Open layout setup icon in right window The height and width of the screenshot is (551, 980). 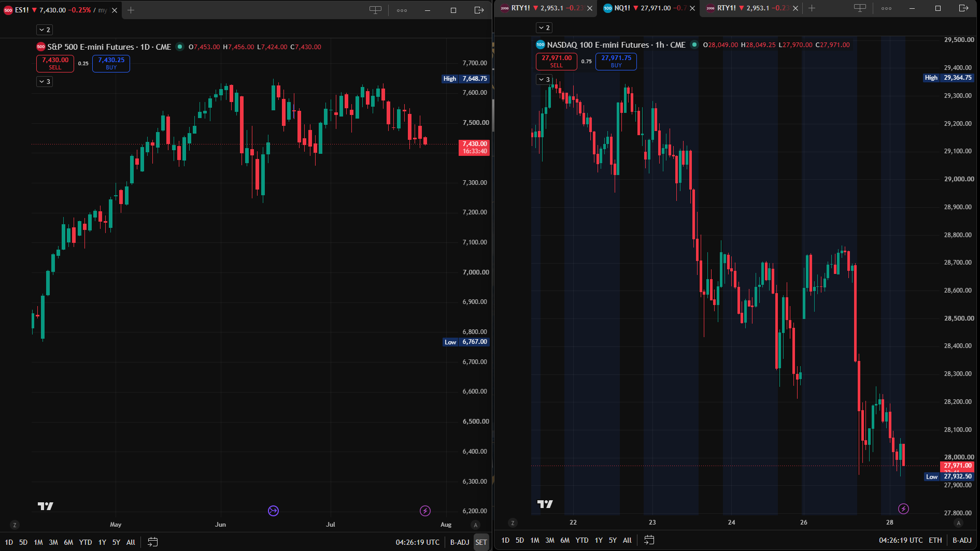(x=860, y=8)
